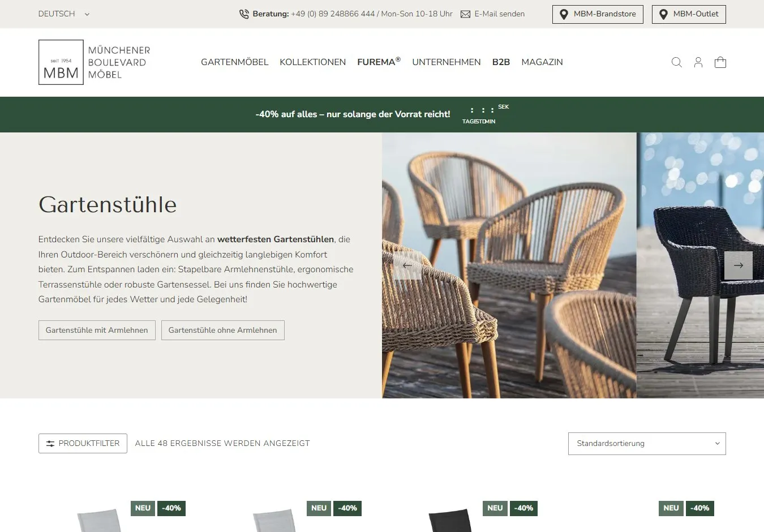Open the FUREMA menu item

tap(379, 62)
